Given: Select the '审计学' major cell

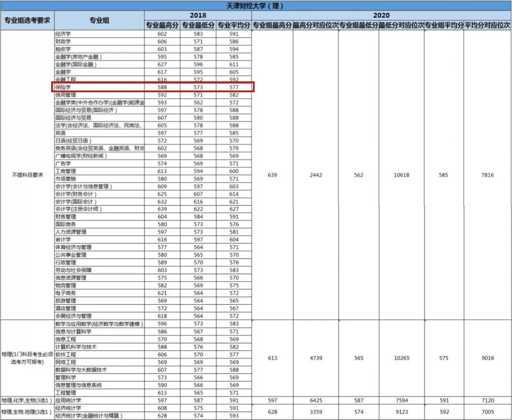Looking at the screenshot, I should click(x=99, y=239).
